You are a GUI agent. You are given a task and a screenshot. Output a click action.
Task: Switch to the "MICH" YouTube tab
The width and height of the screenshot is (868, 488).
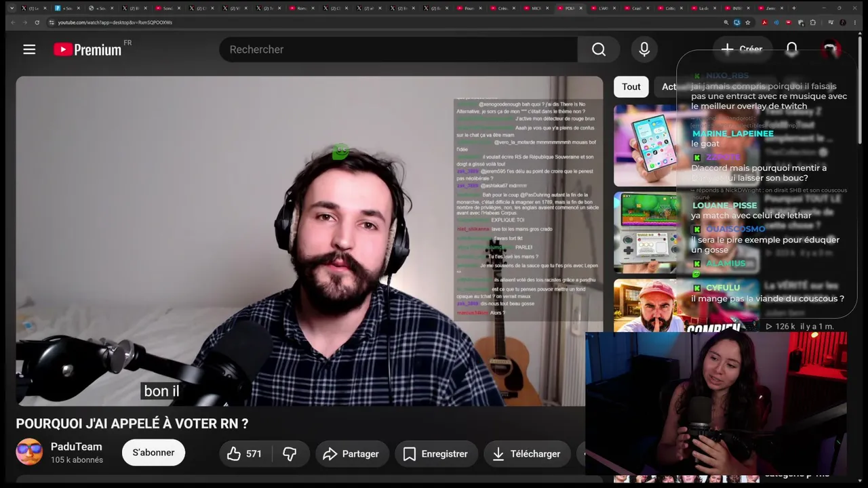coord(536,8)
